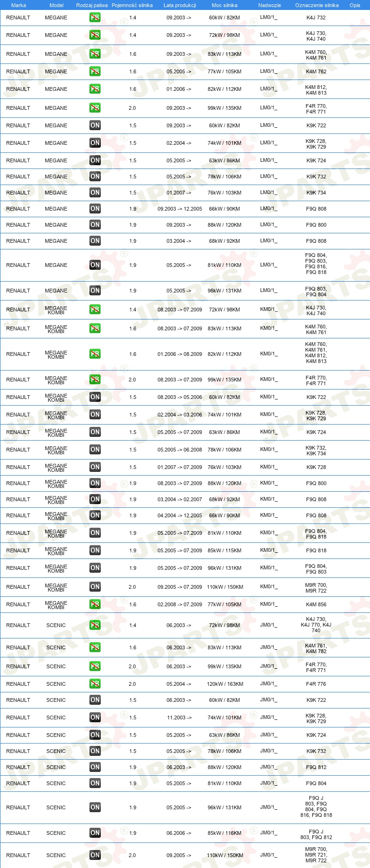
Task: Click diesel icon in 85kW / 116KM row
Action: [95, 833]
